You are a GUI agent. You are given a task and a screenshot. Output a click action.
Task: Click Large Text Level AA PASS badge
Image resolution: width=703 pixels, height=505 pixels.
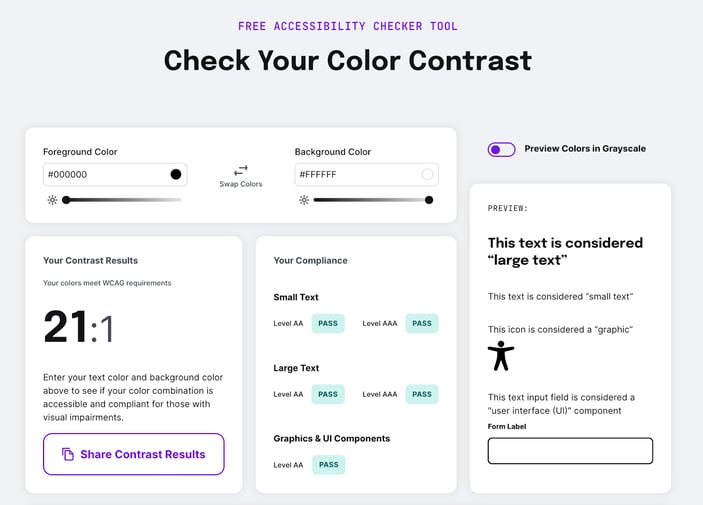coord(328,394)
